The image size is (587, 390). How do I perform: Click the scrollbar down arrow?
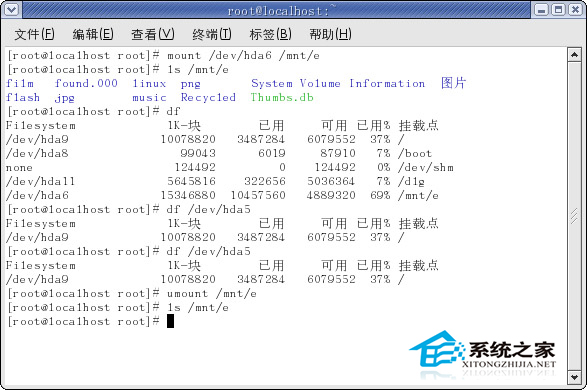click(x=574, y=377)
